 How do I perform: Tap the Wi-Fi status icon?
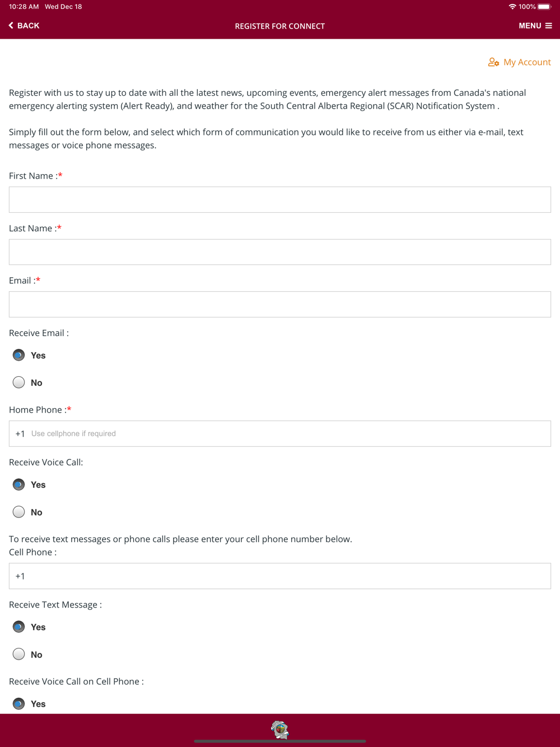coord(512,7)
